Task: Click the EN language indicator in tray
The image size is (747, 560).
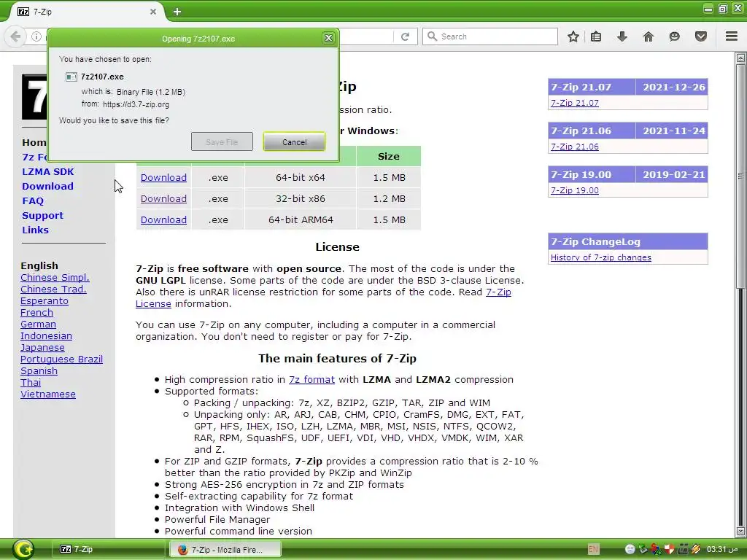Action: pos(593,549)
